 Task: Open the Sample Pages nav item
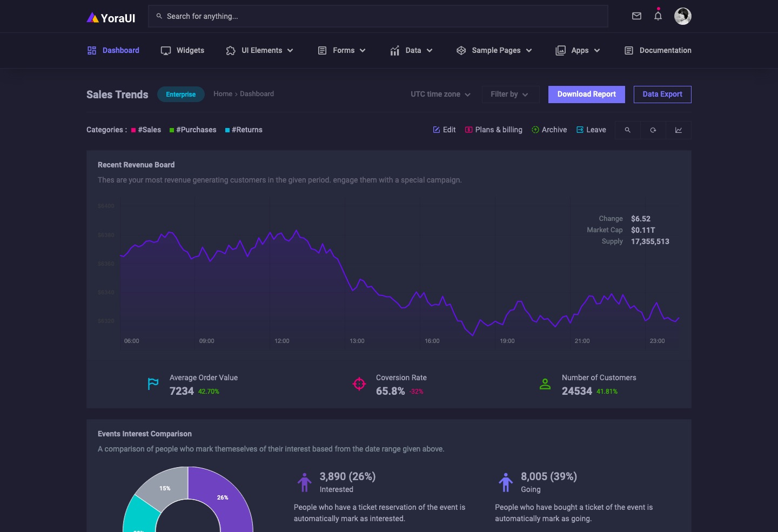point(494,50)
